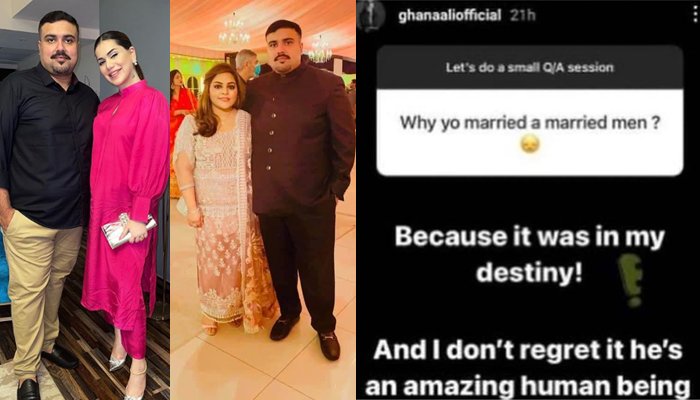Tap the green exclamation mark sticker
Screen dimensions: 700x400
630,279
